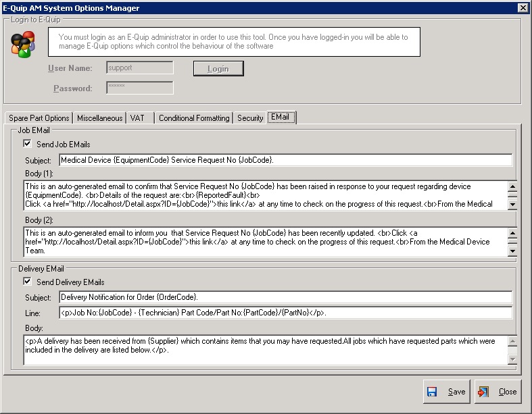Click the User Name field containing support
Viewport: 532px width, 414px height.
click(140, 68)
